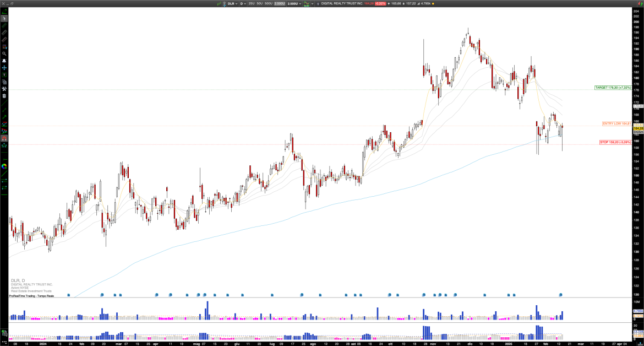Toggle the 25U units view
Screen dimensions: 644x346
click(x=252, y=3)
